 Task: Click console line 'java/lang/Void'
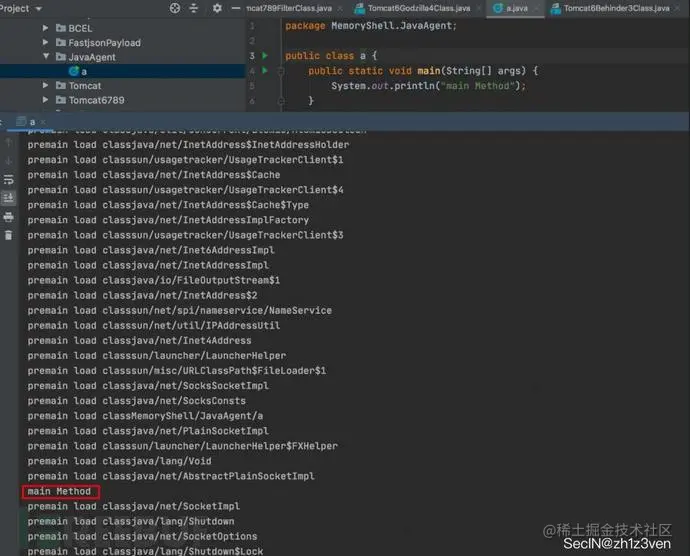[x=119, y=461]
